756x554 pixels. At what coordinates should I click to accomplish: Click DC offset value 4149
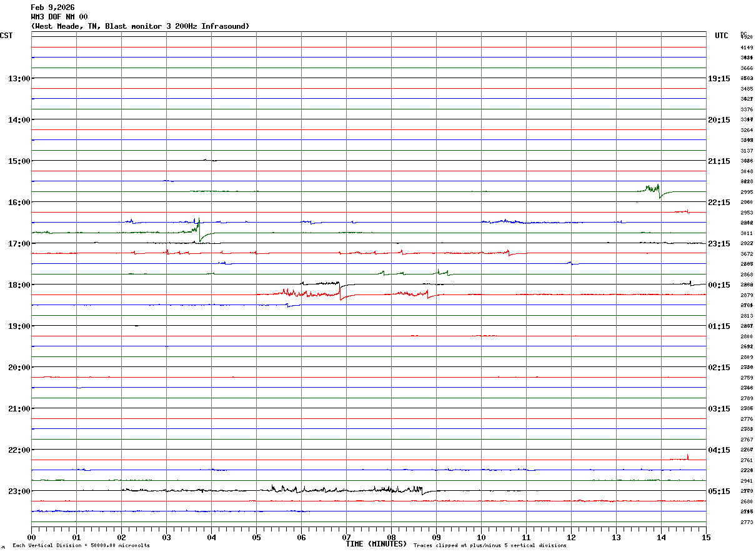click(747, 48)
